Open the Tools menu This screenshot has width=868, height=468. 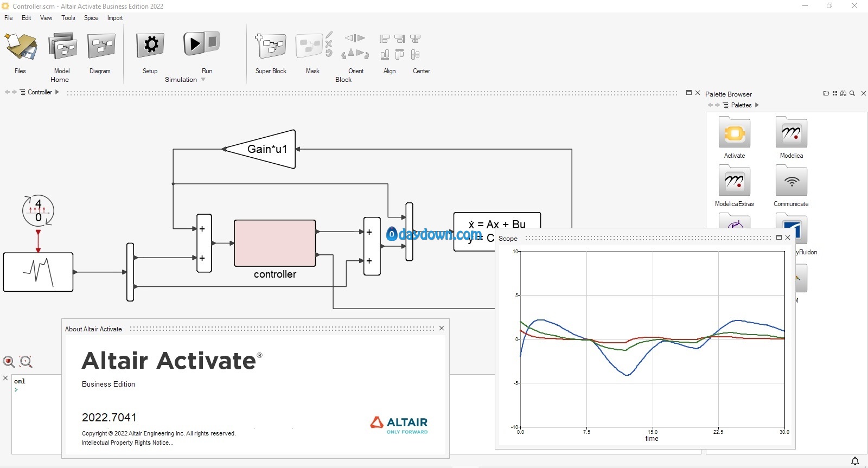[x=68, y=18]
